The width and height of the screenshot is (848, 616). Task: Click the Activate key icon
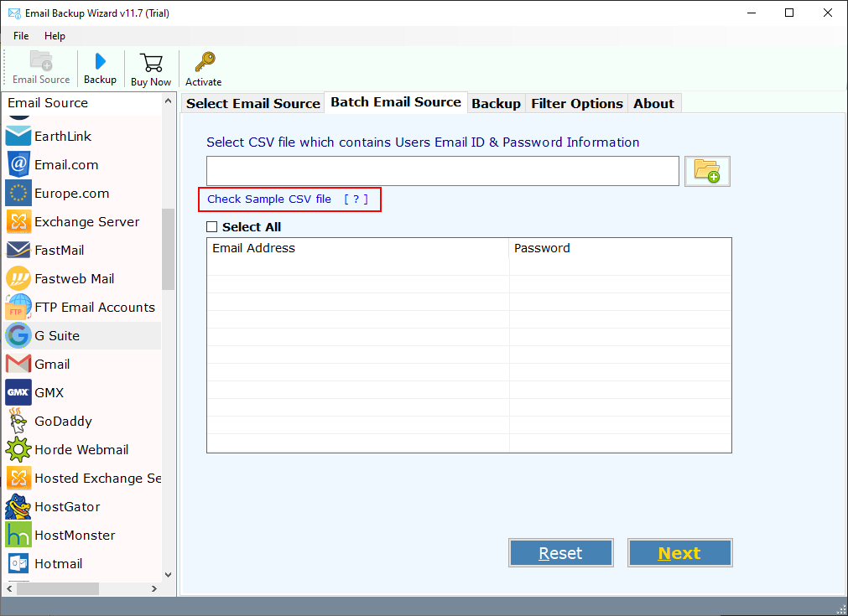pyautogui.click(x=205, y=62)
